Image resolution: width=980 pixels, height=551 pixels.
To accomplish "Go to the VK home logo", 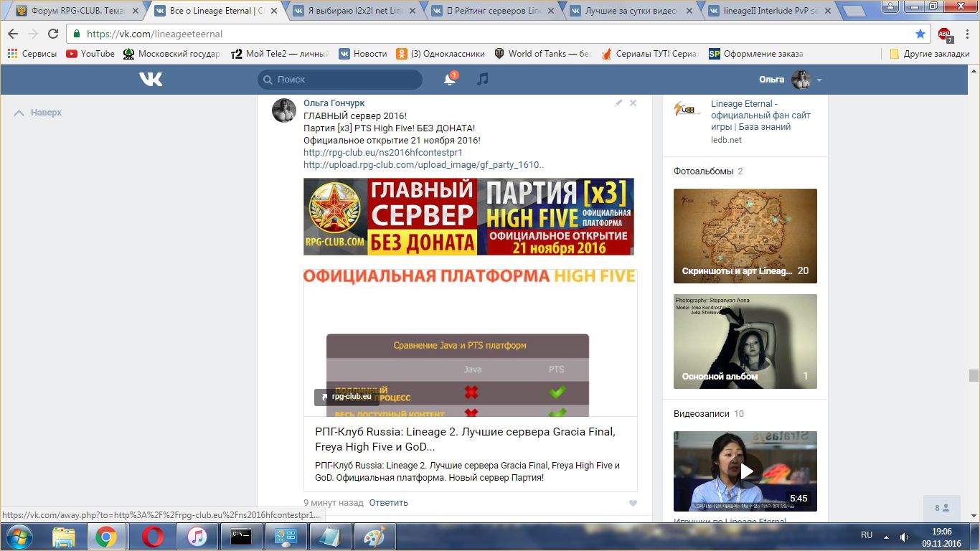I will 151,80.
